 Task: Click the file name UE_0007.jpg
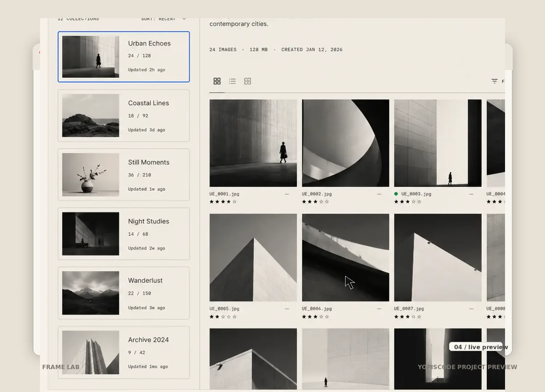tap(409, 309)
